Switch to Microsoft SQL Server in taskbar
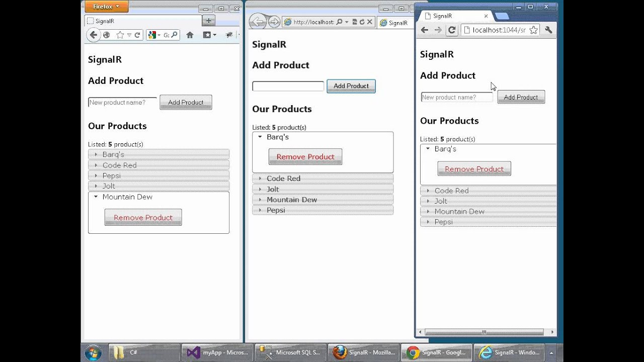 [x=290, y=352]
